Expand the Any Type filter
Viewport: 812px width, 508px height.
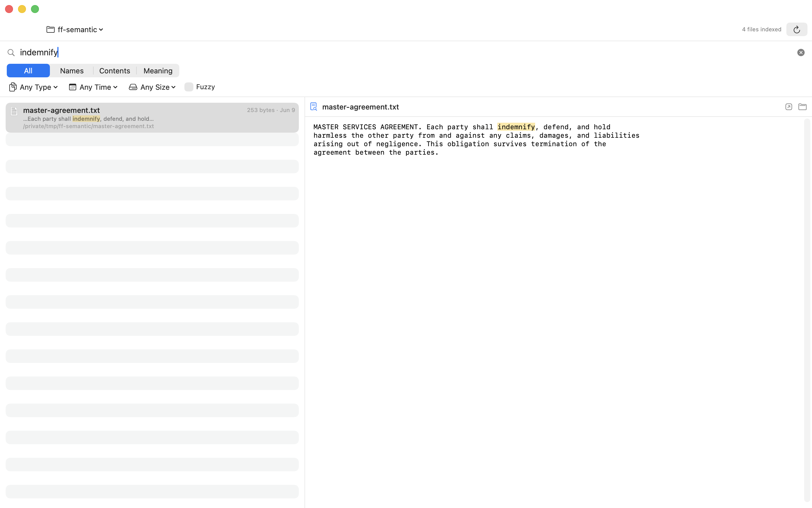(34, 87)
